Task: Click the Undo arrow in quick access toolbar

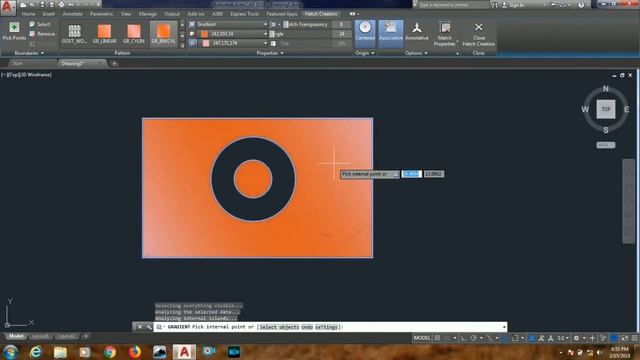Action: [71, 4]
